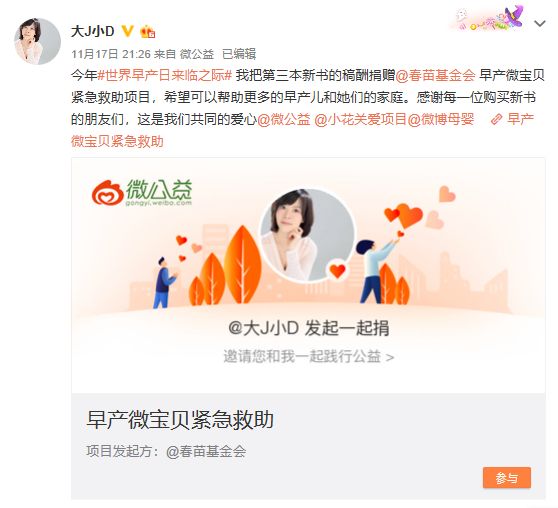558x508 pixels.
Task: Open 大J小D profile avatar
Action: coord(37,41)
